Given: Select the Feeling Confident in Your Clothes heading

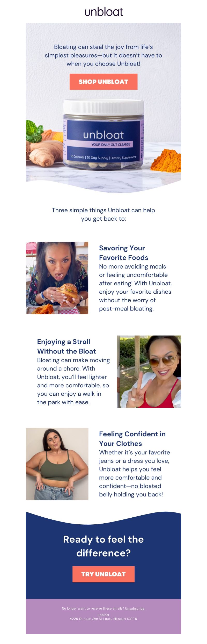Looking at the screenshot, I should (132, 439).
